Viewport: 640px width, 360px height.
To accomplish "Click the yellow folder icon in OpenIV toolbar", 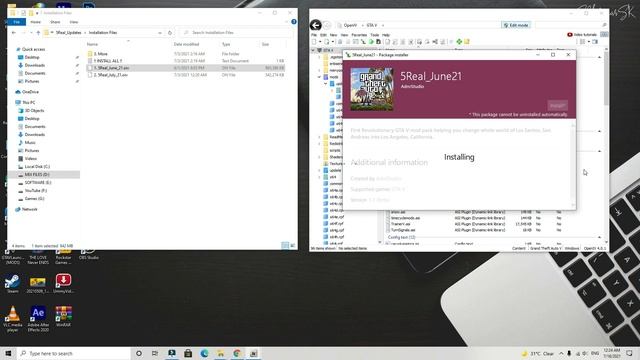I will [467, 42].
